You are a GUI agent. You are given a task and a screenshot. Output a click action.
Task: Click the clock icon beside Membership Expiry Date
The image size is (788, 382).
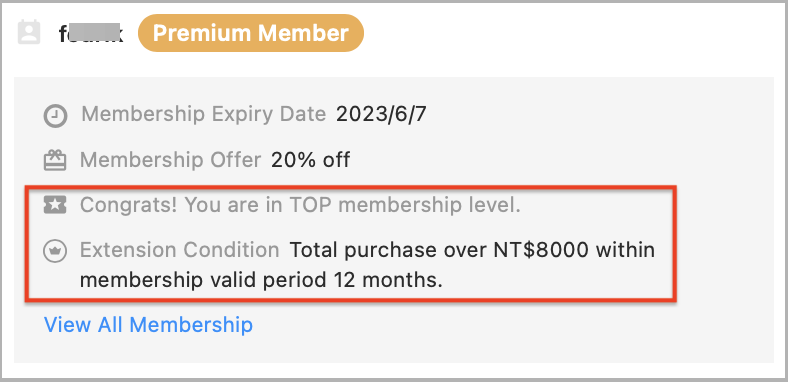click(55, 116)
